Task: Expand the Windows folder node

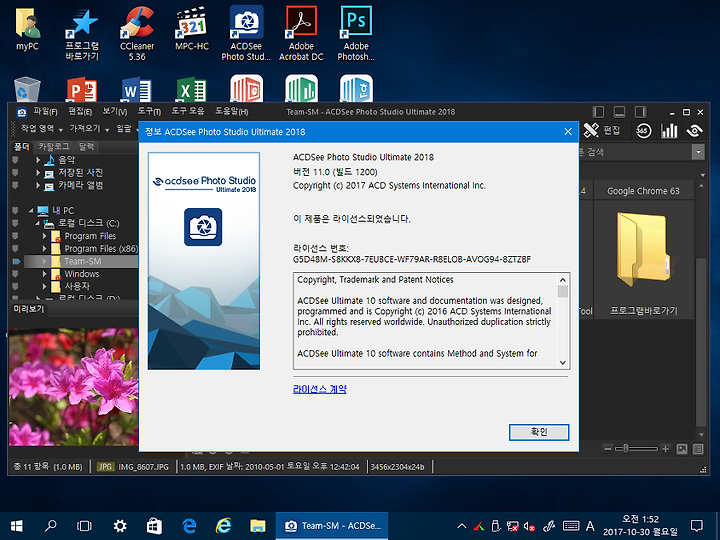Action: point(45,274)
